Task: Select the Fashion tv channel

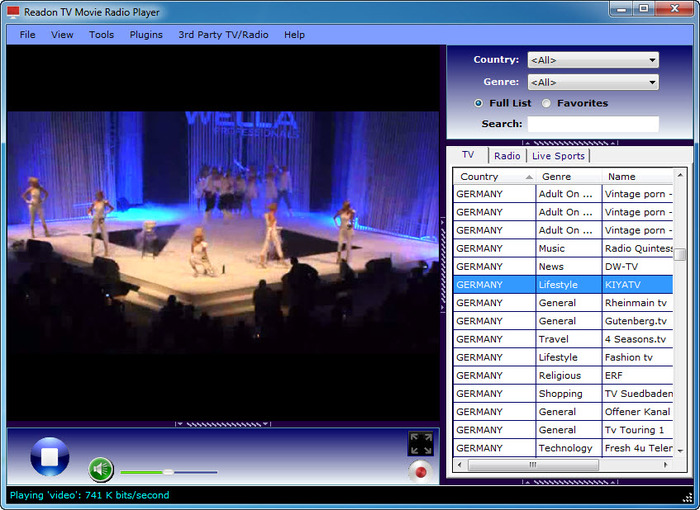Action: [x=563, y=357]
